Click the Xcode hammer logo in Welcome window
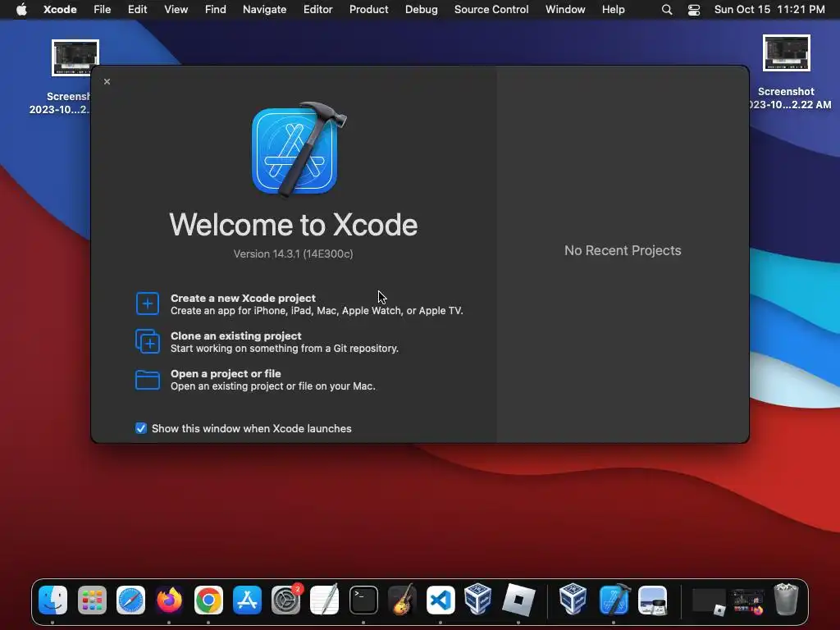Screen dimensions: 840x630 pos(298,149)
